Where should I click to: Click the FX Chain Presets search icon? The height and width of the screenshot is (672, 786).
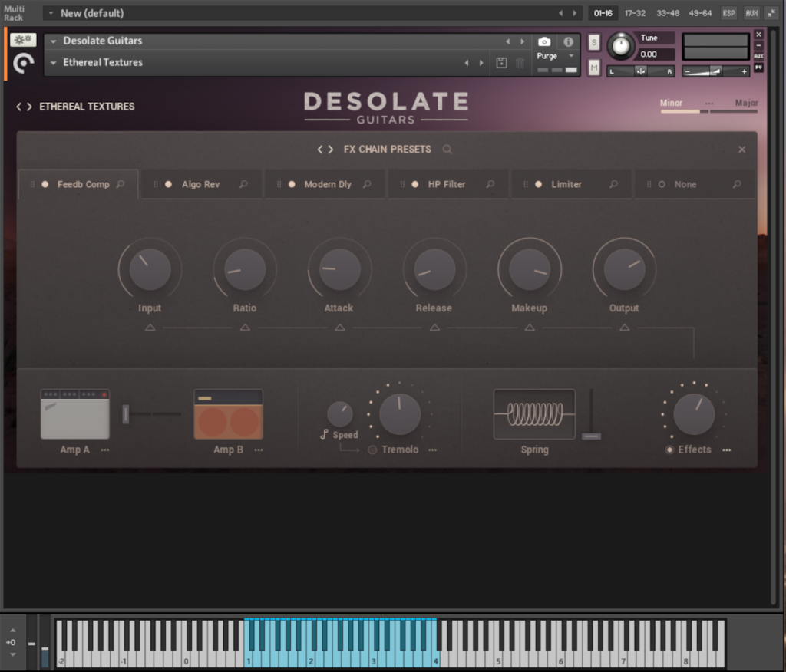447,150
